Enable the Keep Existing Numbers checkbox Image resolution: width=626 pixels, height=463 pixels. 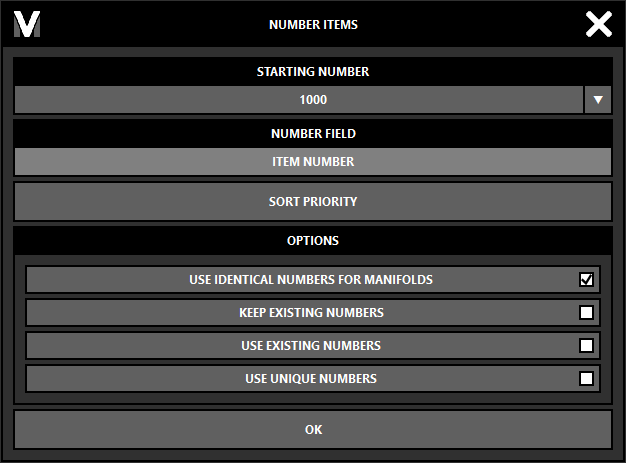point(586,313)
